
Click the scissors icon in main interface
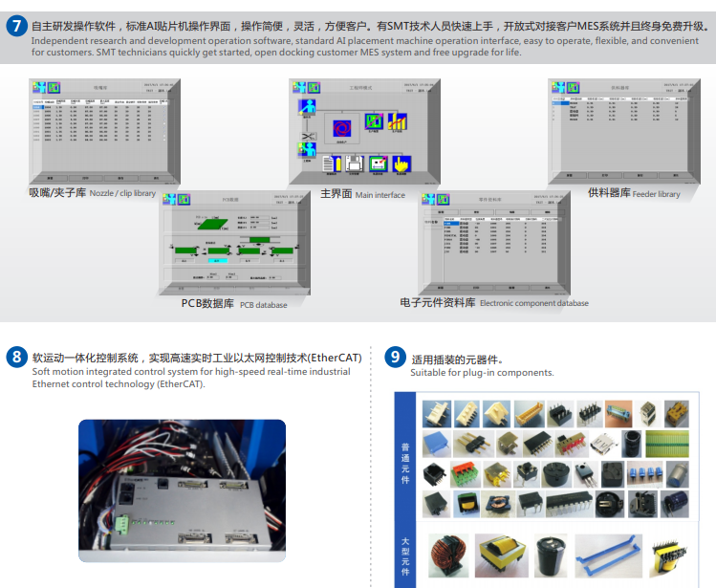pos(308,137)
